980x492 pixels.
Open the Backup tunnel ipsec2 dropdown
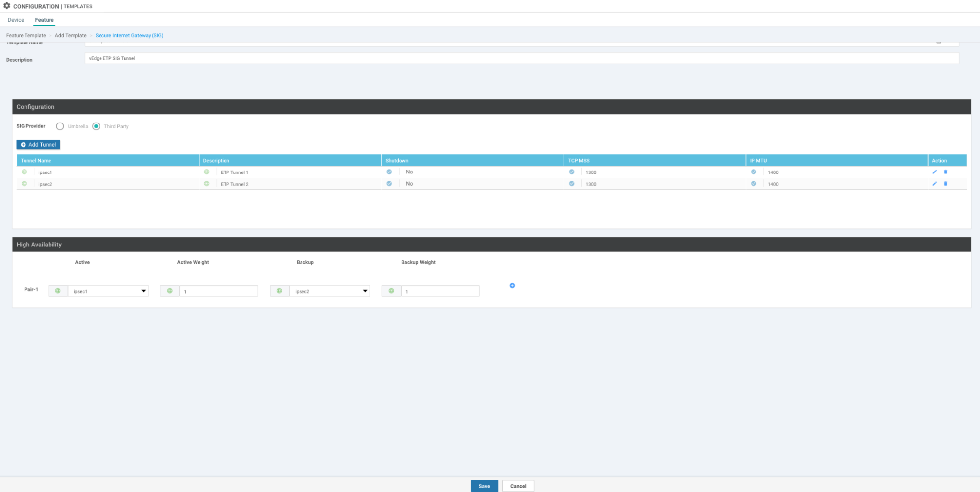(329, 291)
